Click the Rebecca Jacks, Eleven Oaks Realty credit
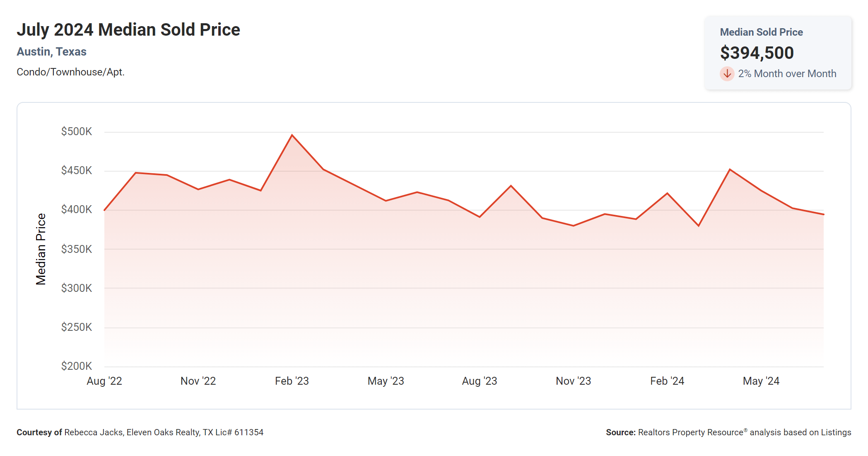The width and height of the screenshot is (868, 456). 164,432
